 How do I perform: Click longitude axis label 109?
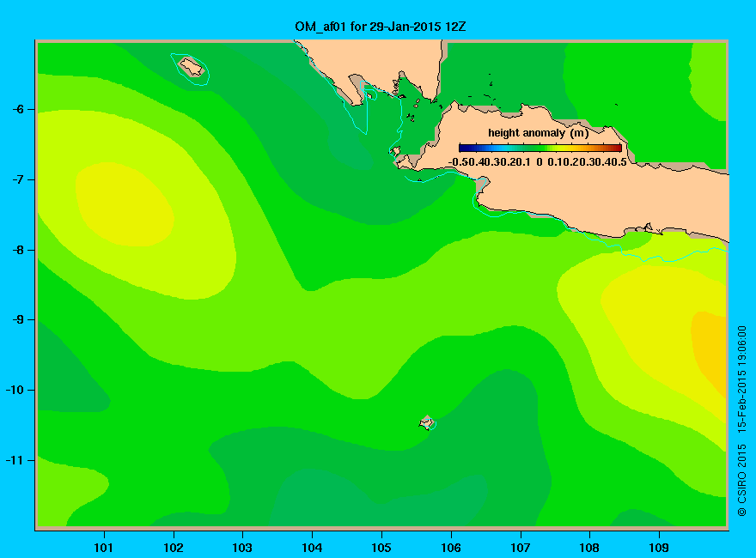click(x=659, y=548)
